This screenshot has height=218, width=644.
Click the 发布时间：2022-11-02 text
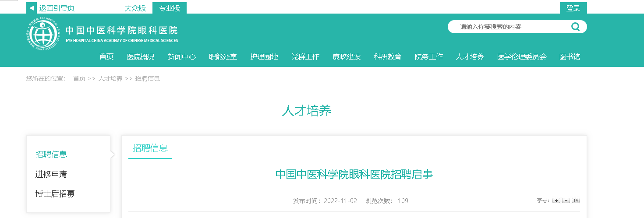pyautogui.click(x=325, y=201)
